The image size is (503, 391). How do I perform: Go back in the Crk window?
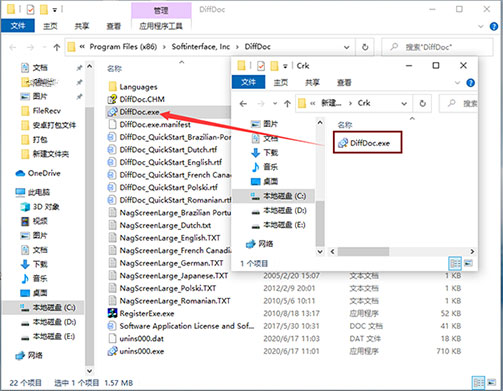click(243, 104)
